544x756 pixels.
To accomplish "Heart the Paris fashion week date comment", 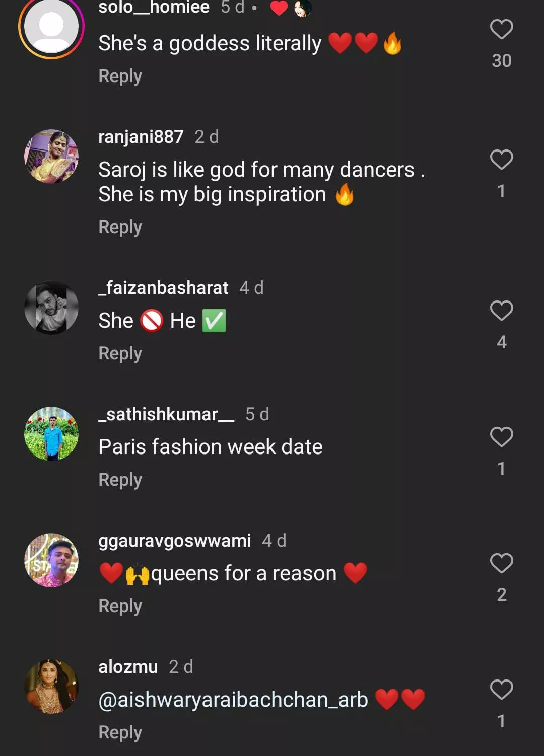I will [501, 437].
